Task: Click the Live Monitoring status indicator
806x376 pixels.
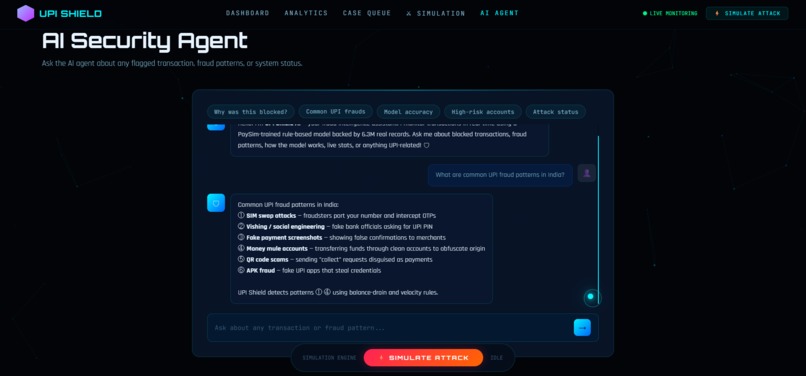Action: pyautogui.click(x=670, y=13)
